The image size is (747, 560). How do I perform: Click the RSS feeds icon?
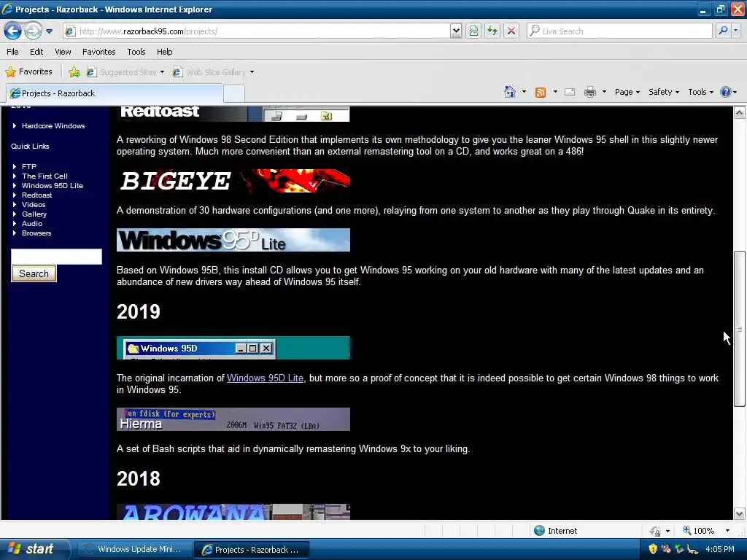point(541,93)
